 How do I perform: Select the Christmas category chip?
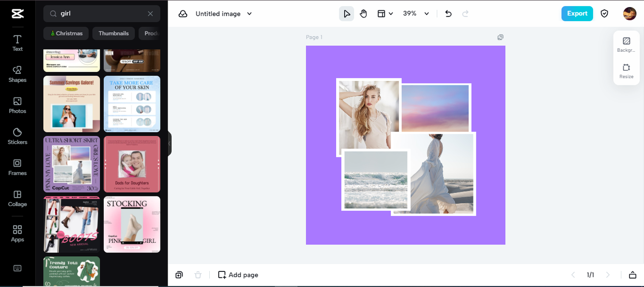pyautogui.click(x=66, y=33)
